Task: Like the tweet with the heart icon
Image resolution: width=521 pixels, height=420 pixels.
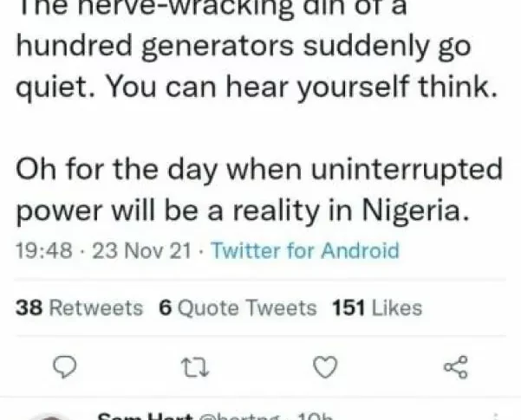Action: point(324,368)
